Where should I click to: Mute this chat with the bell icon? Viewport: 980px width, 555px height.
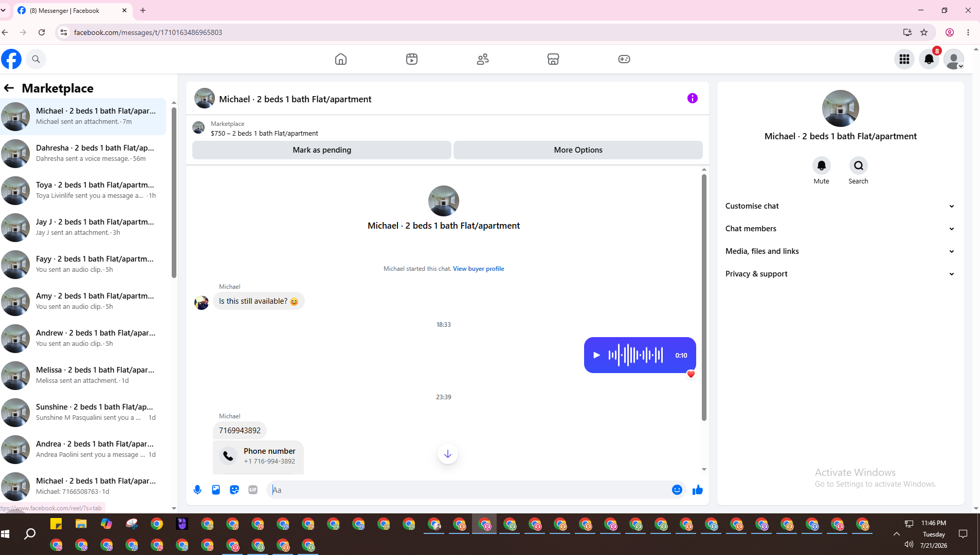click(x=821, y=165)
